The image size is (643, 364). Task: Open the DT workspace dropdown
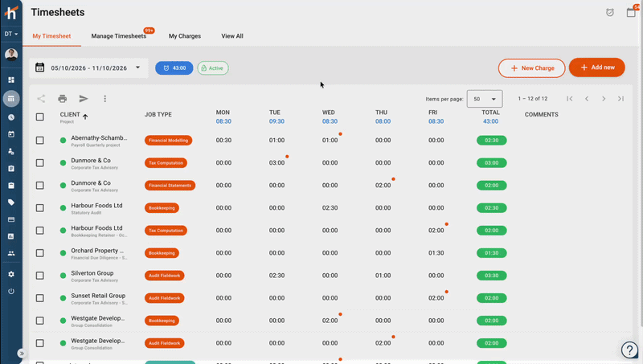(11, 34)
